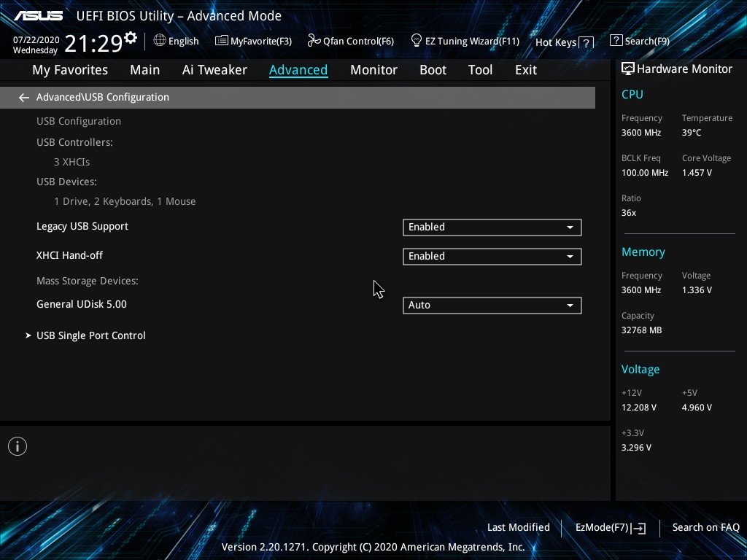The width and height of the screenshot is (747, 560).
Task: Switch to the Ai Tweaker tab
Action: click(214, 70)
